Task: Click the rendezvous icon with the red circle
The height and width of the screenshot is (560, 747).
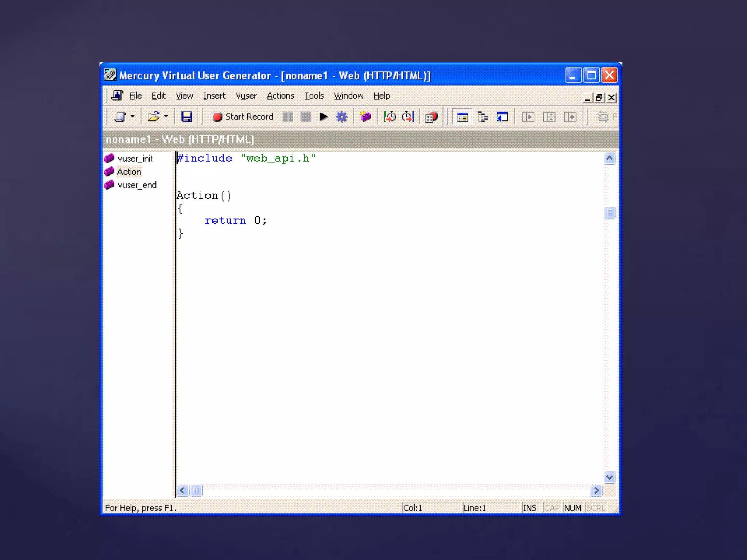Action: coord(431,117)
